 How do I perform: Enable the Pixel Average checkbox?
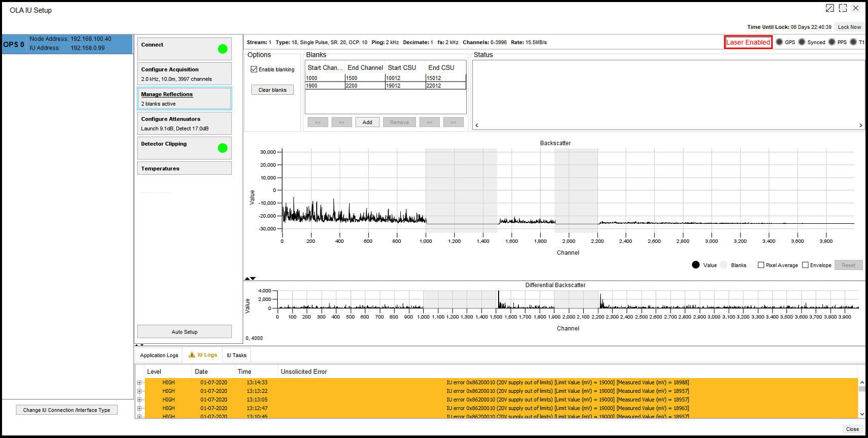pos(761,265)
